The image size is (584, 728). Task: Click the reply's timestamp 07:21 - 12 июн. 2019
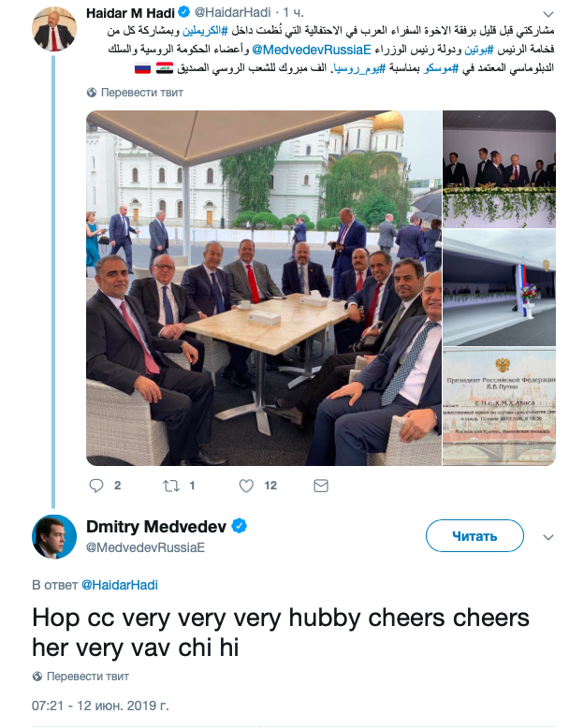pyautogui.click(x=100, y=705)
